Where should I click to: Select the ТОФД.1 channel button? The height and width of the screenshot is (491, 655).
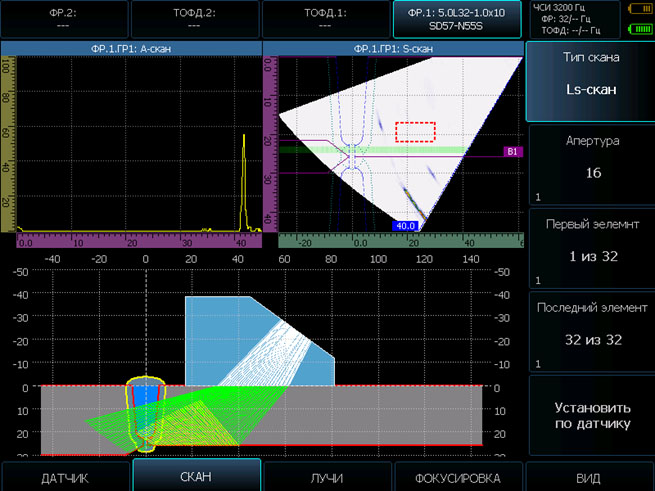pos(326,19)
